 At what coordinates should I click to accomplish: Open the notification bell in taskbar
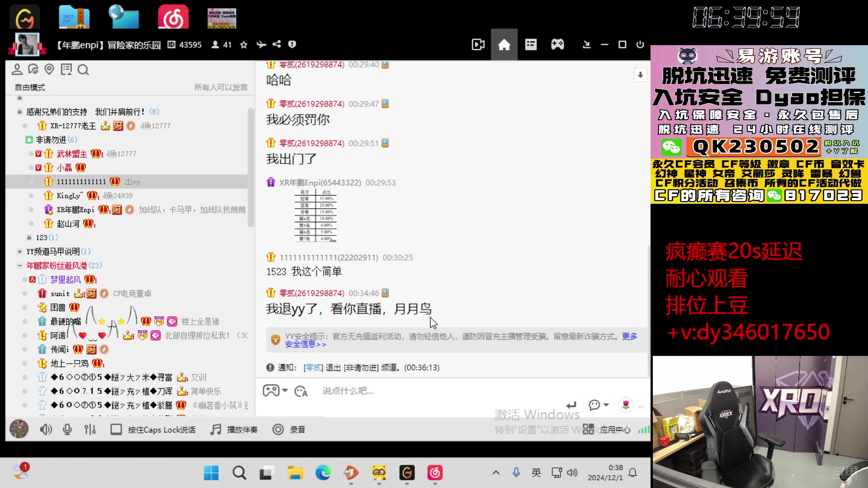click(x=633, y=473)
